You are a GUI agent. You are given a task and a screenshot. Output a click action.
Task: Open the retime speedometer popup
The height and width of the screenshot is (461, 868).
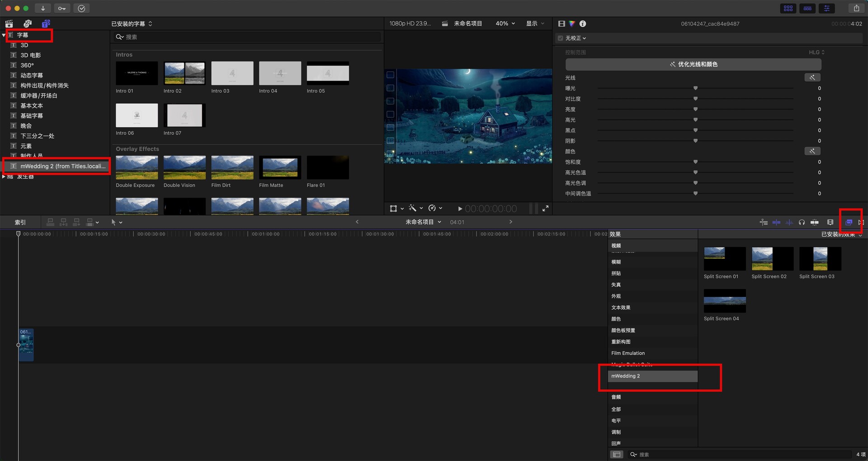click(x=435, y=208)
